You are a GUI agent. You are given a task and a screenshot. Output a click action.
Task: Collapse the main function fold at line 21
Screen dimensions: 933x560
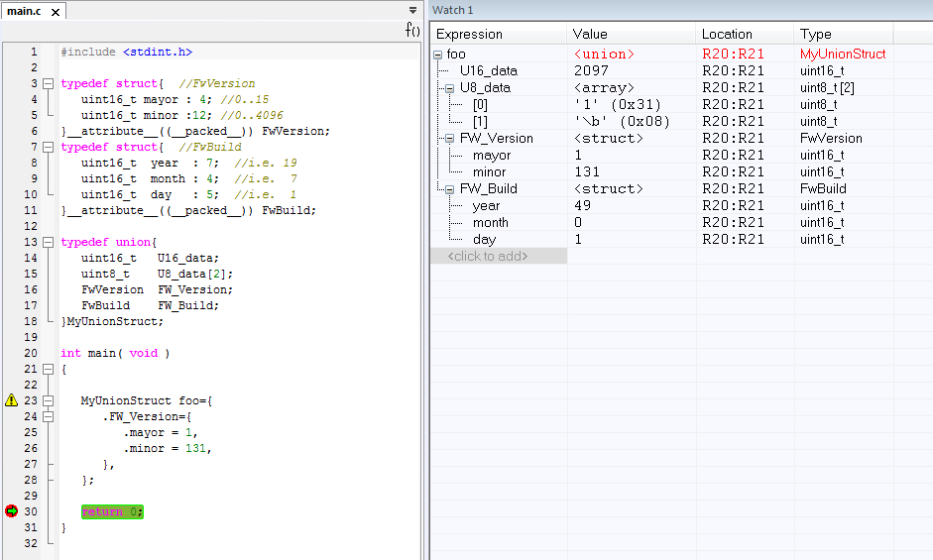(49, 369)
